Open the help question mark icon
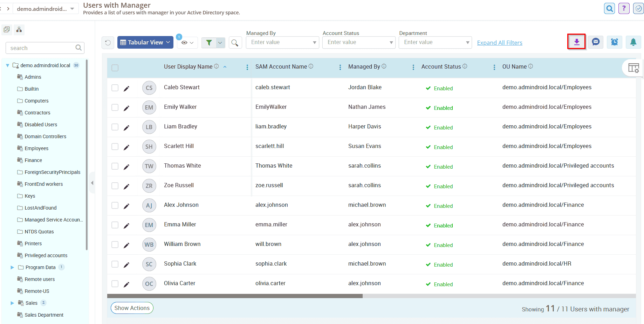Screen dimensions: 644x324 pos(624,8)
